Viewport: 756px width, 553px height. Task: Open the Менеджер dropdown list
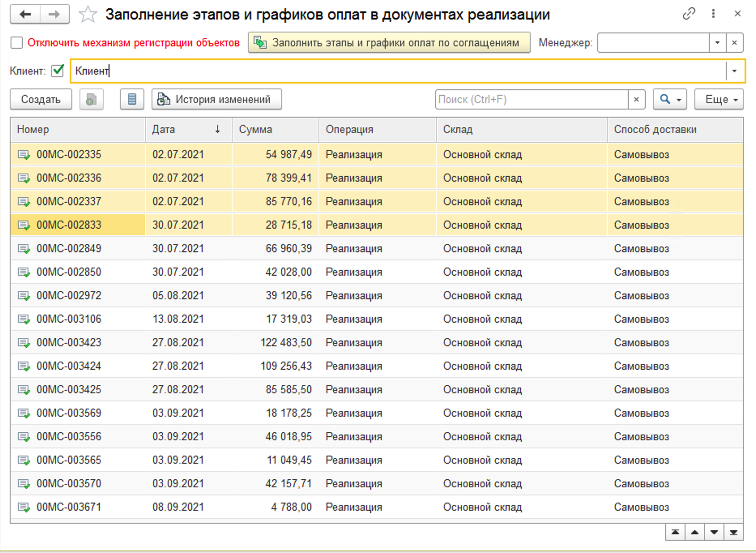point(718,43)
